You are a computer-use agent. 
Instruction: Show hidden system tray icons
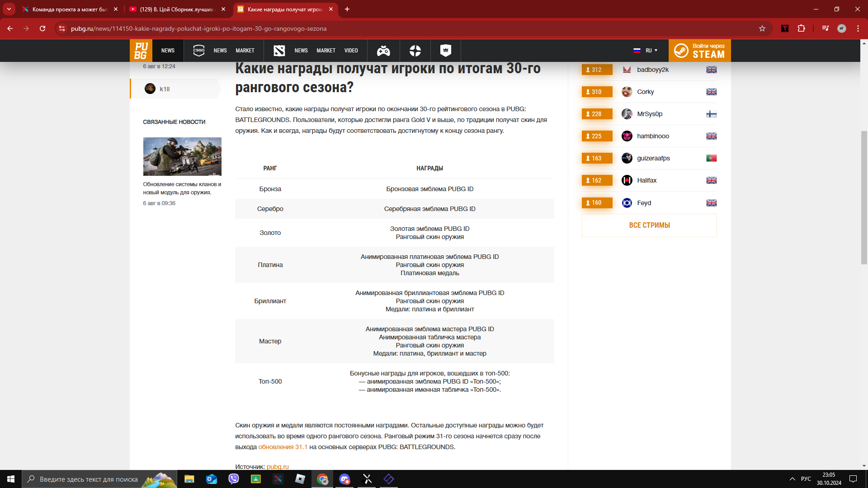793,479
